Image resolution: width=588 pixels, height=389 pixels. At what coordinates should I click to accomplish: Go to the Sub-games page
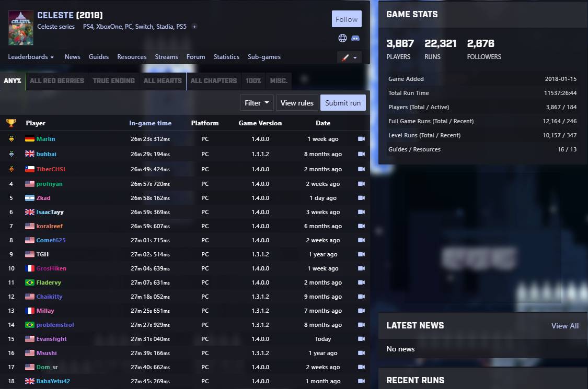point(264,57)
